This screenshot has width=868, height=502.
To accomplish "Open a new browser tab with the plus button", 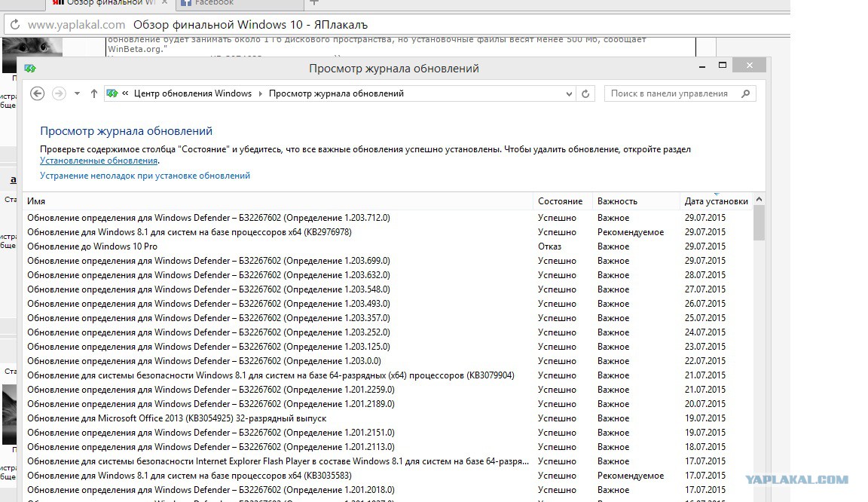I will pos(314,3).
